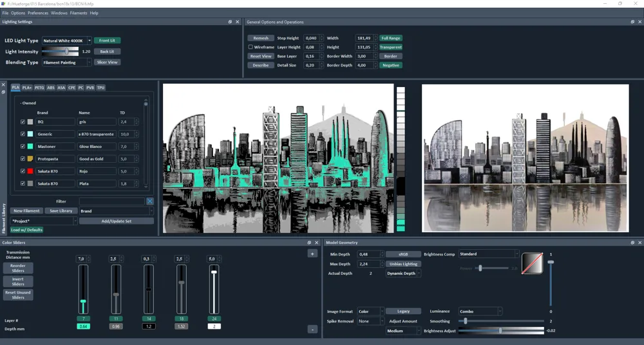Open the Luminance Combo dropdown
This screenshot has width=644, height=345.
click(480, 312)
